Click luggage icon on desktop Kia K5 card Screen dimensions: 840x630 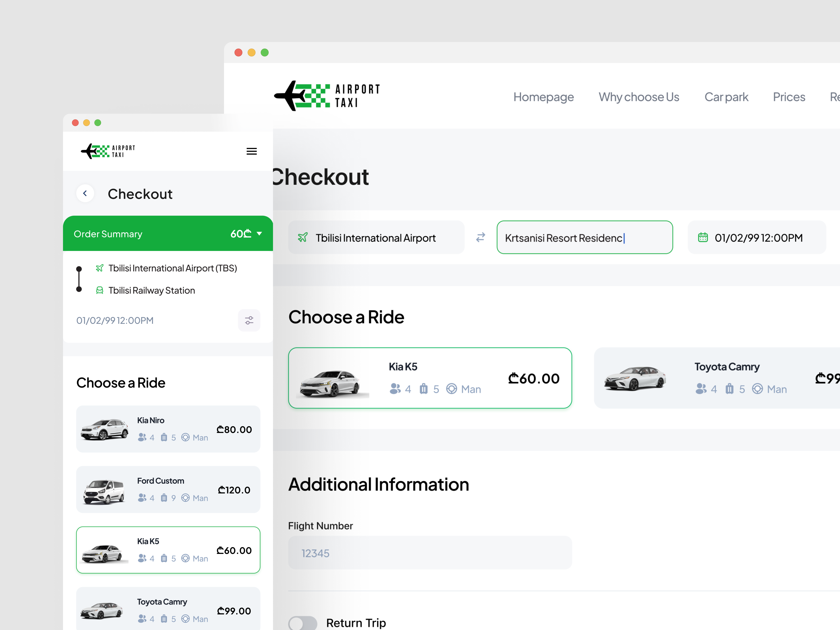click(423, 388)
